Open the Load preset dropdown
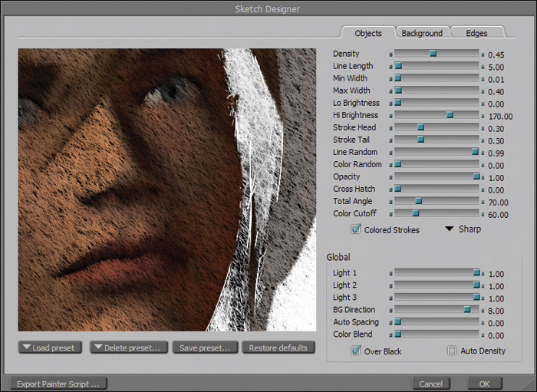Image resolution: width=537 pixels, height=392 pixels. pyautogui.click(x=49, y=348)
